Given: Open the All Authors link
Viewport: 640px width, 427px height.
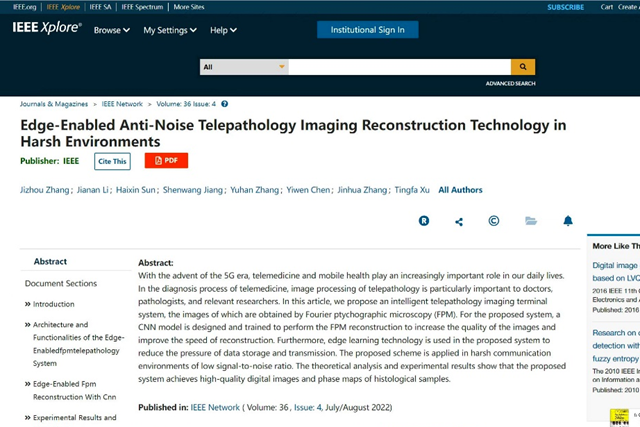Looking at the screenshot, I should pyautogui.click(x=460, y=190).
